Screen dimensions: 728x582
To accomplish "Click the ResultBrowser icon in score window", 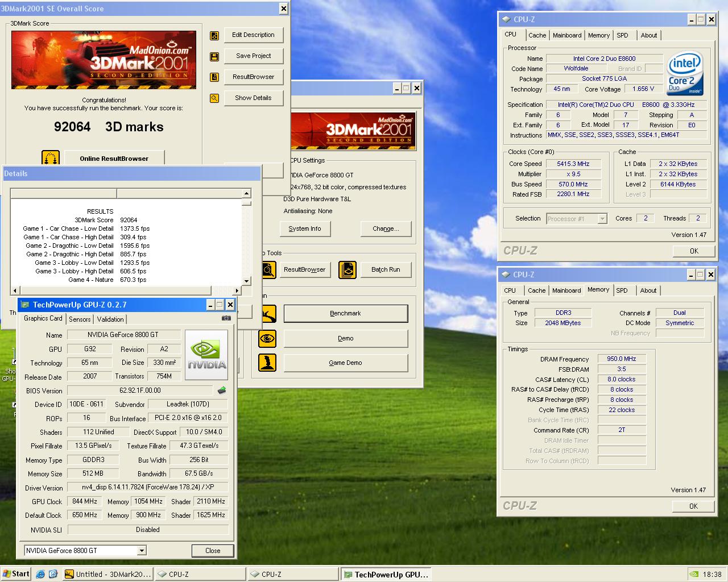I will [x=214, y=77].
